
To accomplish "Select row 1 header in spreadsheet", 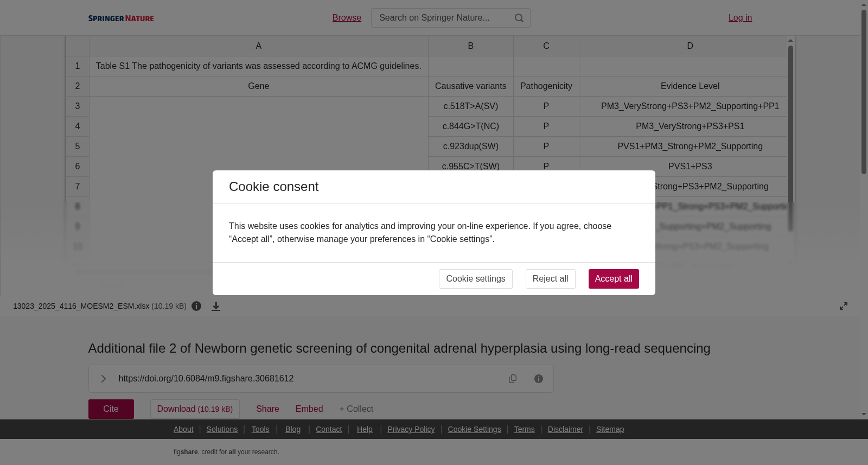I will [78, 66].
